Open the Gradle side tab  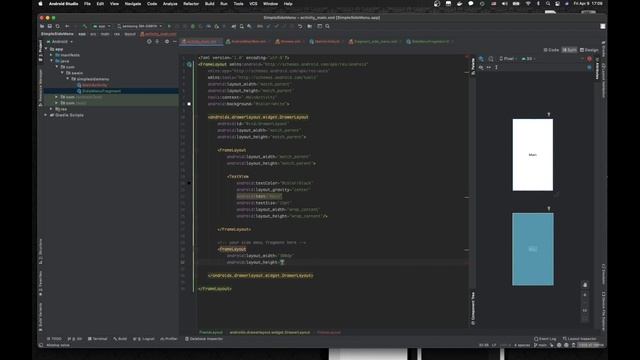[x=604, y=48]
